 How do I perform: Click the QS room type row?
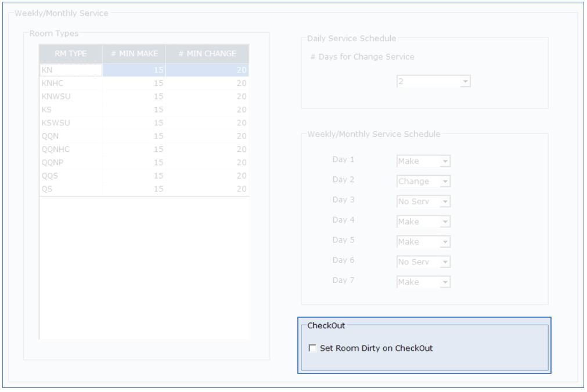pyautogui.click(x=71, y=189)
